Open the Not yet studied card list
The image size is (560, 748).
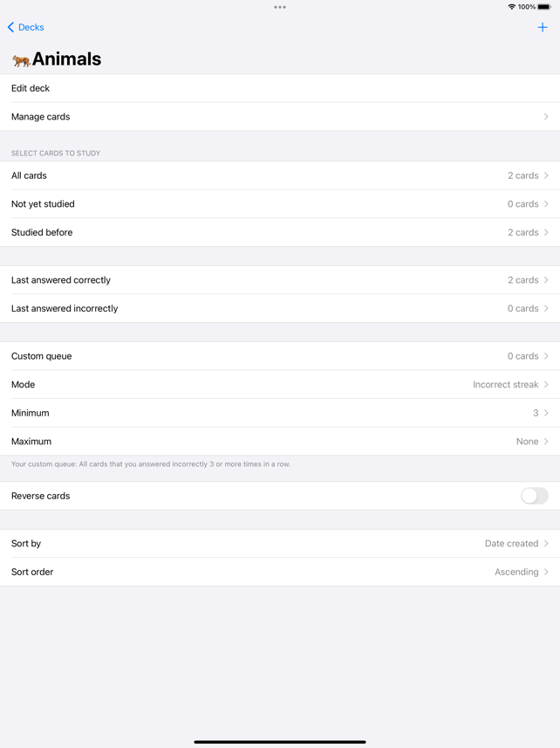tap(279, 203)
